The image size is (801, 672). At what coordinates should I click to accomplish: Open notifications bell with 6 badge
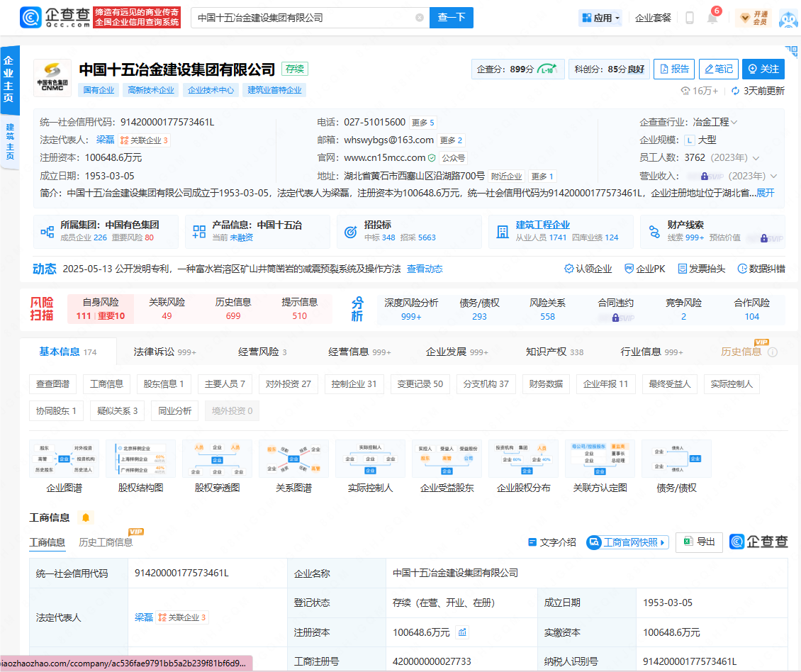(712, 17)
